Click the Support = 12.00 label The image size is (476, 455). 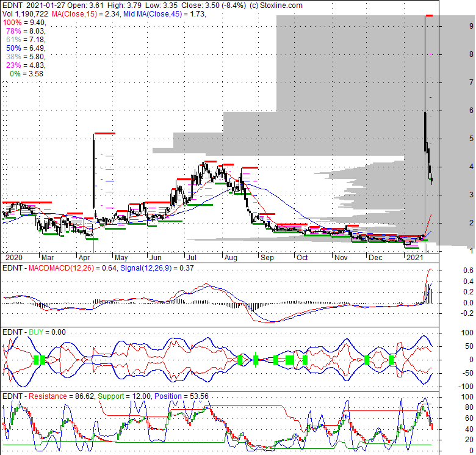coord(124,396)
